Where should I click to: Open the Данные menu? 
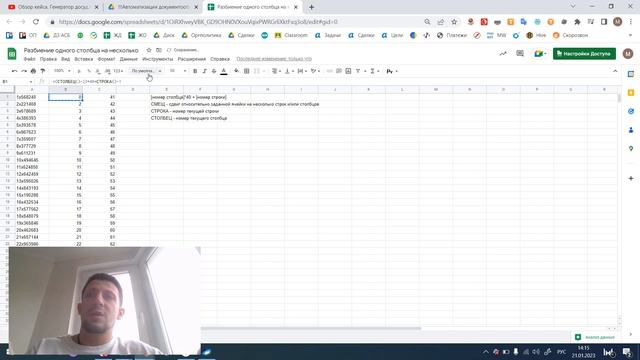pyautogui.click(x=129, y=59)
